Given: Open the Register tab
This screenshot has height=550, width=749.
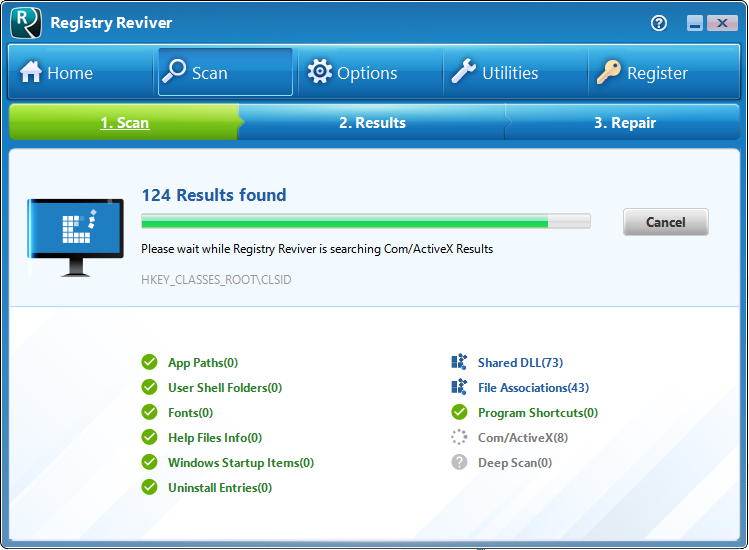Looking at the screenshot, I should click(x=664, y=72).
